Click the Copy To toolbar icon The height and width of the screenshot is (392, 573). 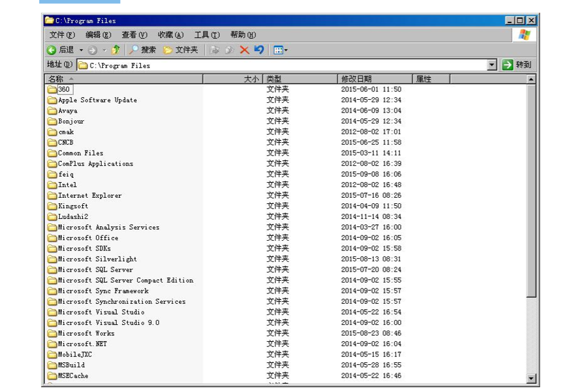point(229,50)
